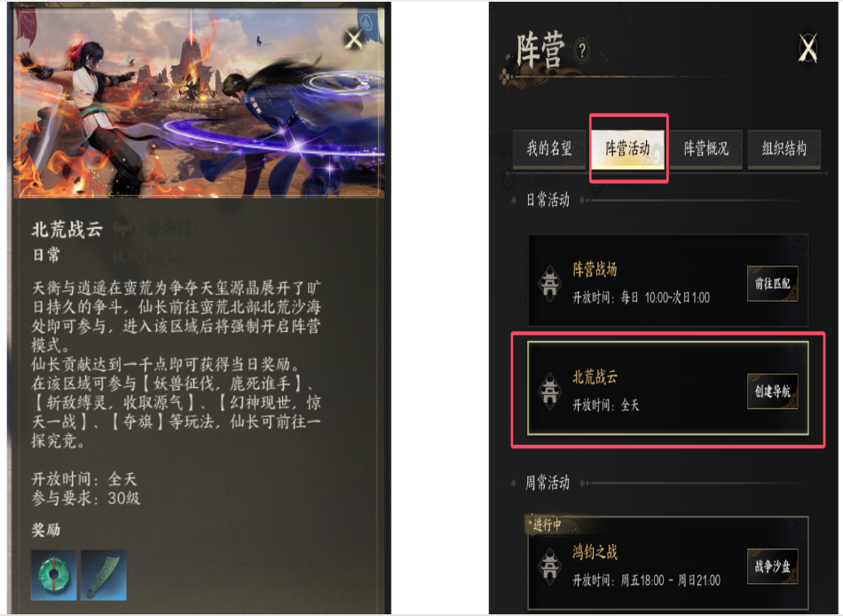This screenshot has width=843, height=616.
Task: Select the 阵营战场 activity entry
Action: point(668,280)
